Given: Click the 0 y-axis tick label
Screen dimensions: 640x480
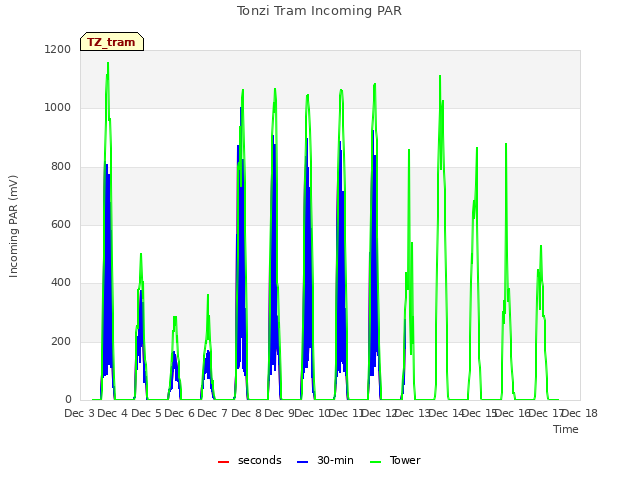Looking at the screenshot, I should [x=68, y=400].
